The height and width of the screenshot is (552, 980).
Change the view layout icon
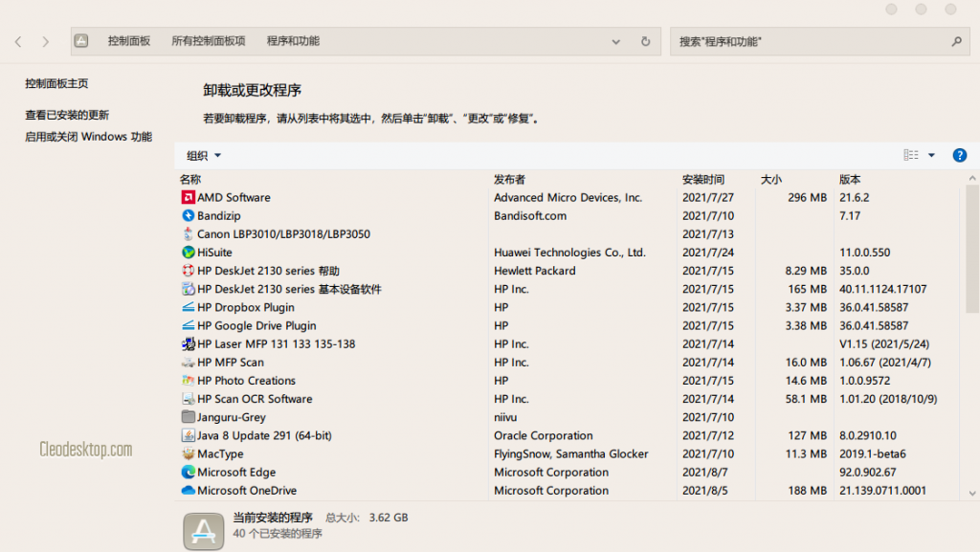coord(911,156)
